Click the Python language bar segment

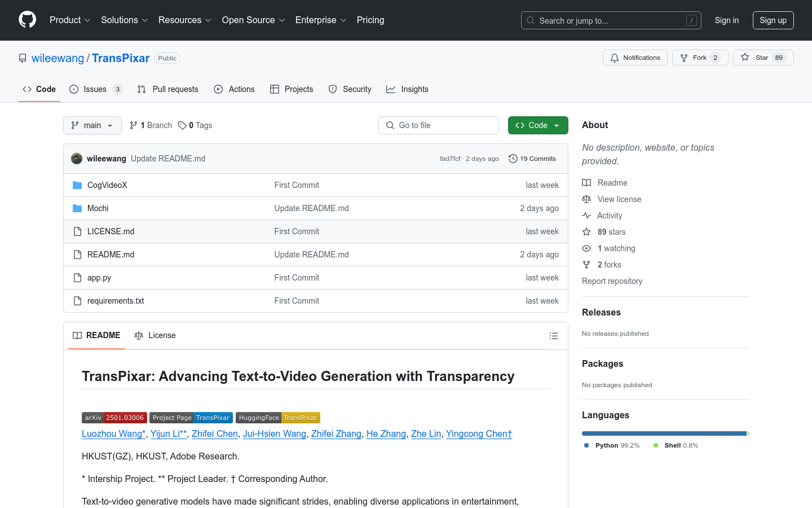[x=664, y=433]
